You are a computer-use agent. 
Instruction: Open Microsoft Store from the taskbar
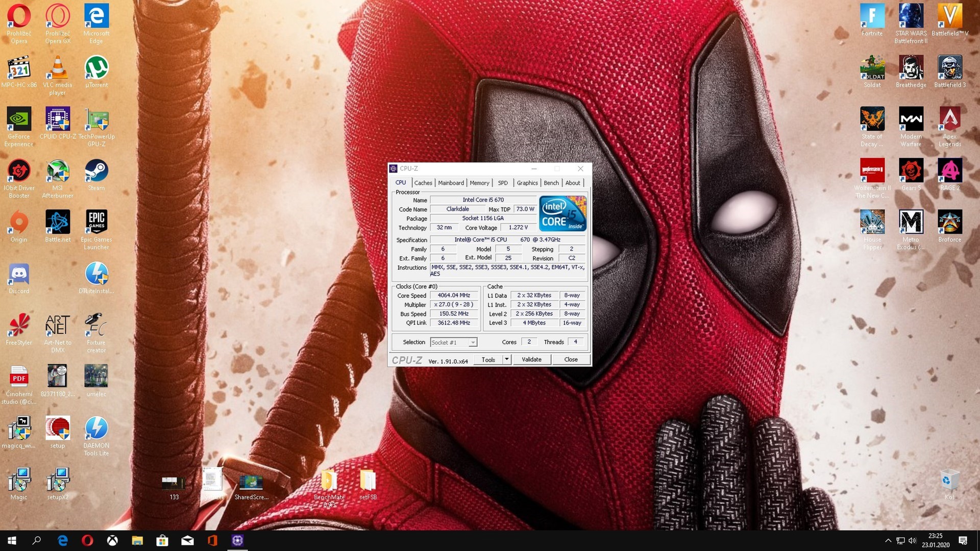tap(162, 541)
